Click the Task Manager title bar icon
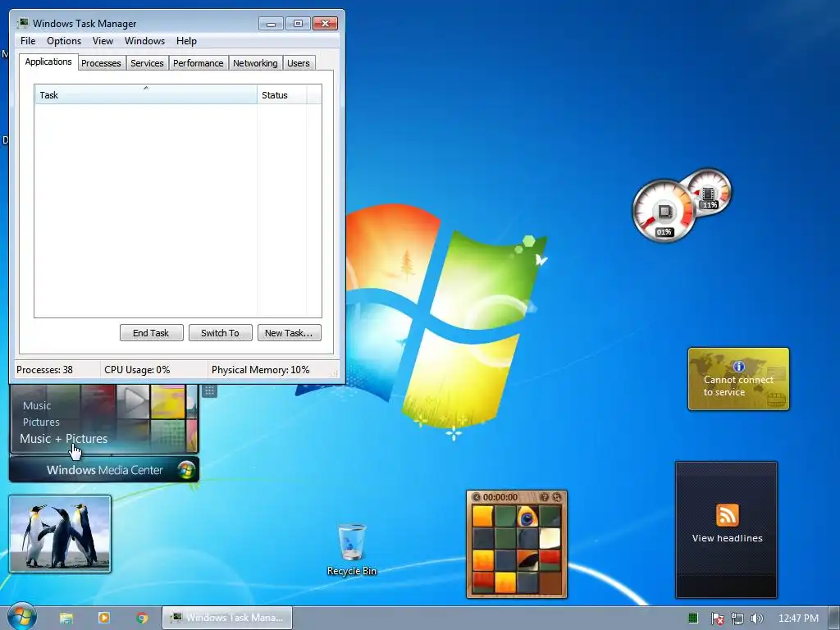Viewport: 840px width, 630px height. [23, 23]
